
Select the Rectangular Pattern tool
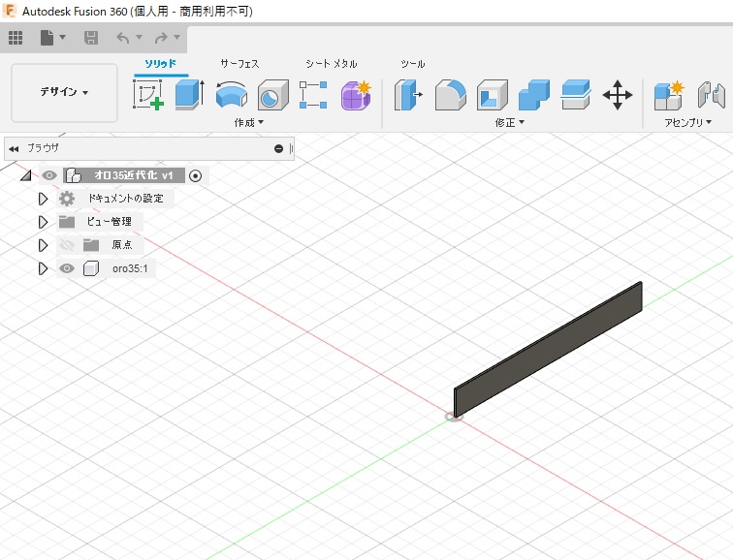point(313,95)
